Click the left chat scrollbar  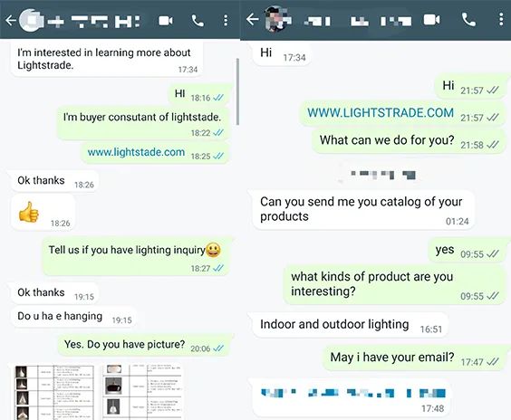pos(237,91)
